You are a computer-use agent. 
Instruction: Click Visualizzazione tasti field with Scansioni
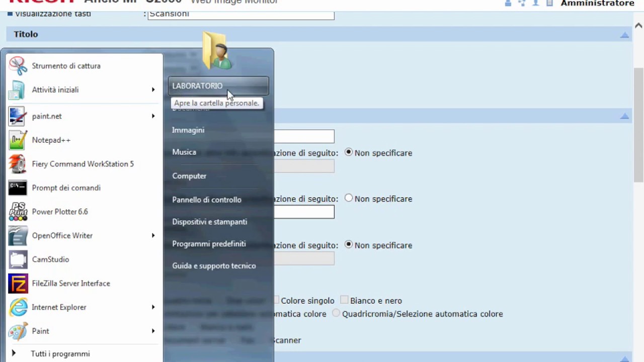[241, 14]
